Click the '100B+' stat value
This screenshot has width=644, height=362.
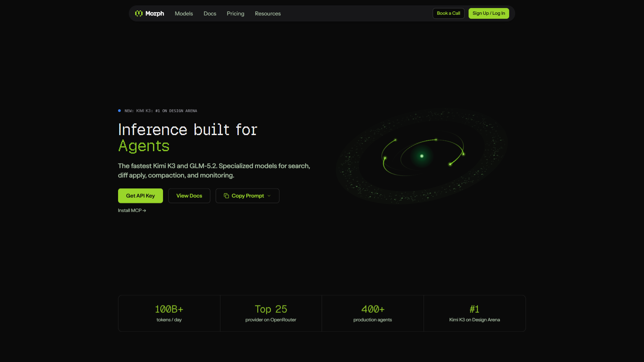coord(169,309)
